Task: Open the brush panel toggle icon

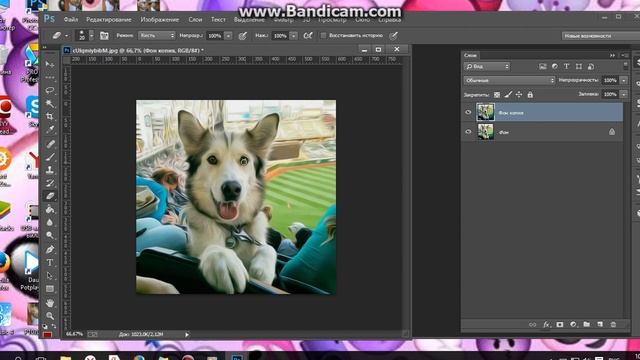Action: click(x=104, y=36)
